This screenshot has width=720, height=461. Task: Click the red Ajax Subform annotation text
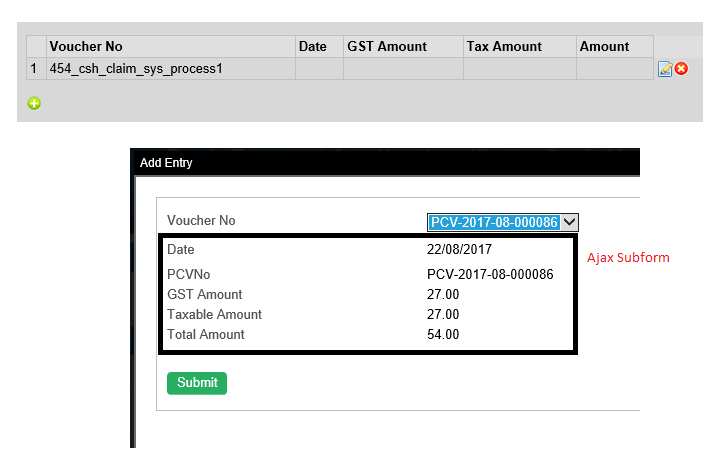628,257
